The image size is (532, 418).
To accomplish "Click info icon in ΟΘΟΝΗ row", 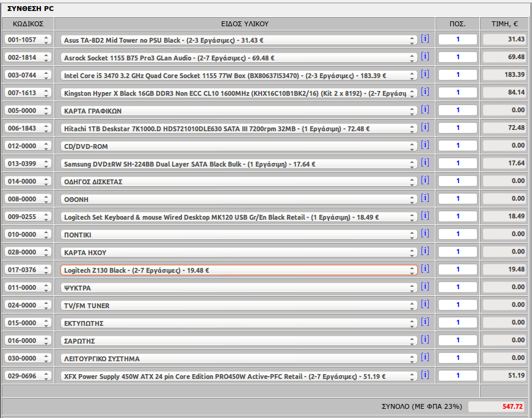I will [x=425, y=198].
